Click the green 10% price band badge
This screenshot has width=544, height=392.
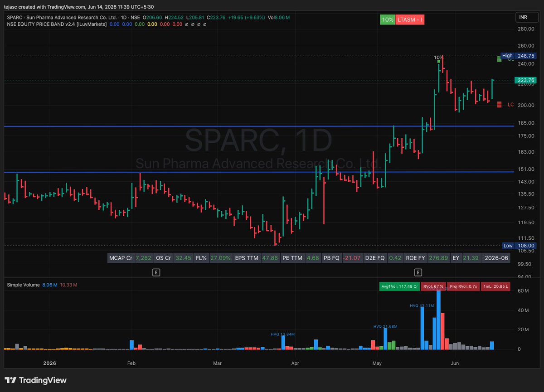tap(388, 20)
